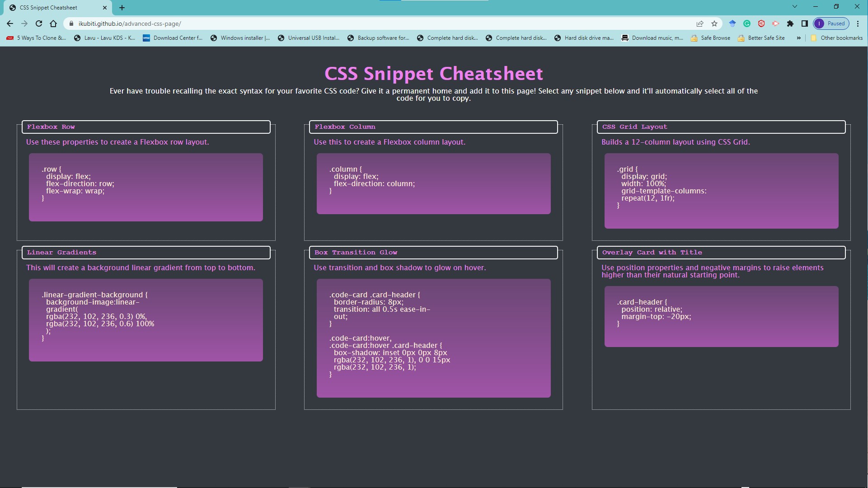Open the home page via the house icon
This screenshot has width=868, height=488.
tap(53, 23)
